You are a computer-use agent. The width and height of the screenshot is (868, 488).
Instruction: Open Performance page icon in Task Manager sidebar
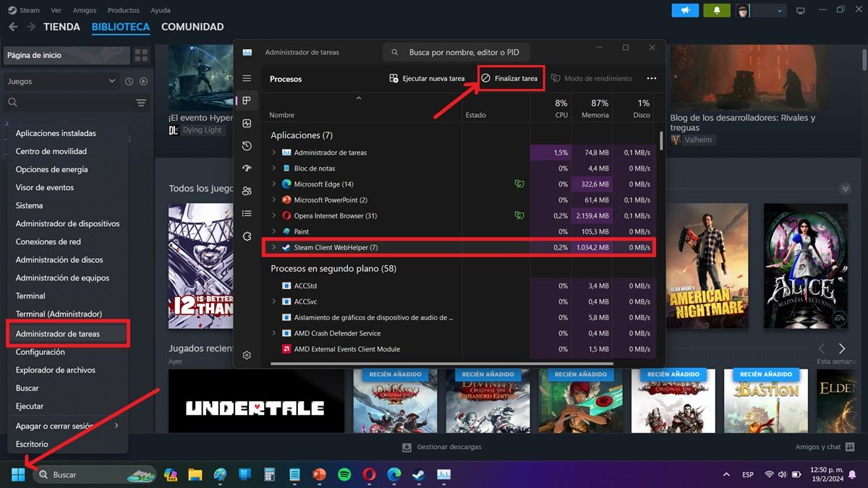[247, 124]
